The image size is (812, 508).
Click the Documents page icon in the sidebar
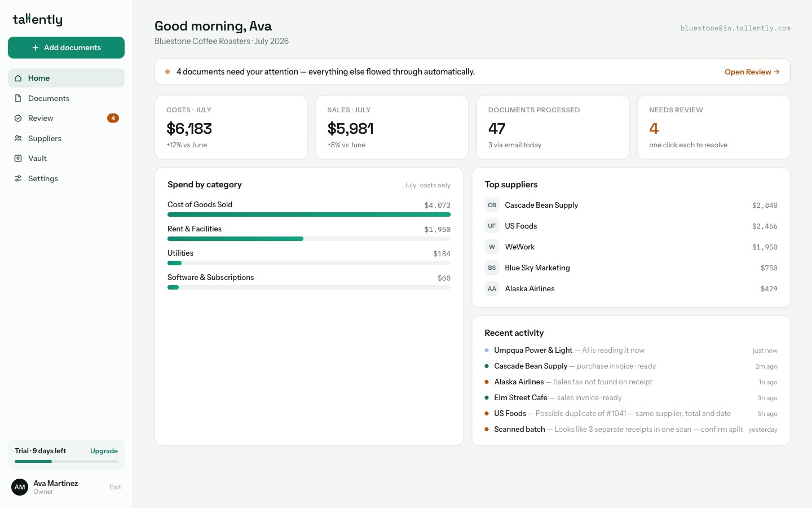18,98
